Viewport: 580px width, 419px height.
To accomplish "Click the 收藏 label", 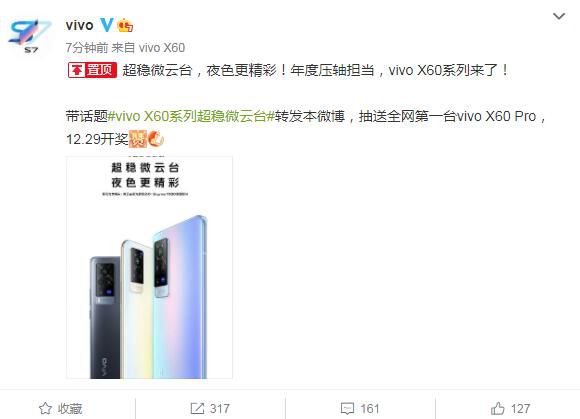I will (70, 409).
